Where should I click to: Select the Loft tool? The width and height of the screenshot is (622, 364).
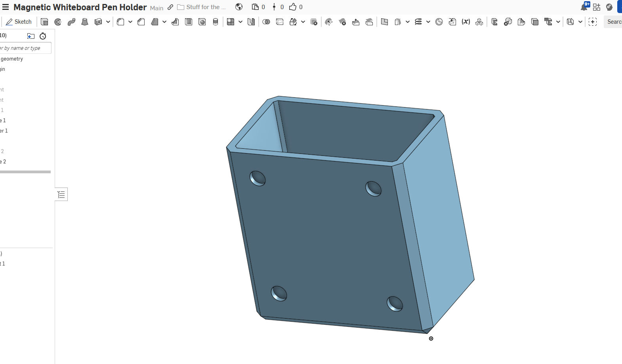(x=85, y=22)
